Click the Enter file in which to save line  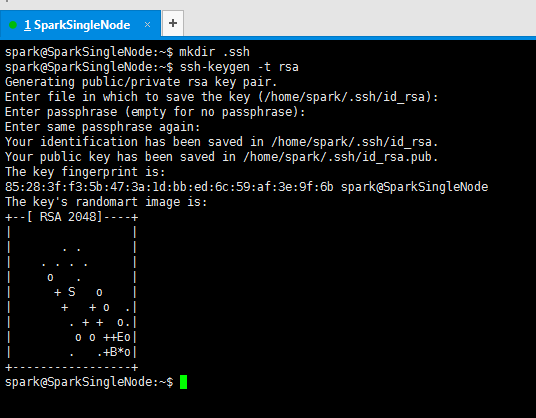(222, 97)
